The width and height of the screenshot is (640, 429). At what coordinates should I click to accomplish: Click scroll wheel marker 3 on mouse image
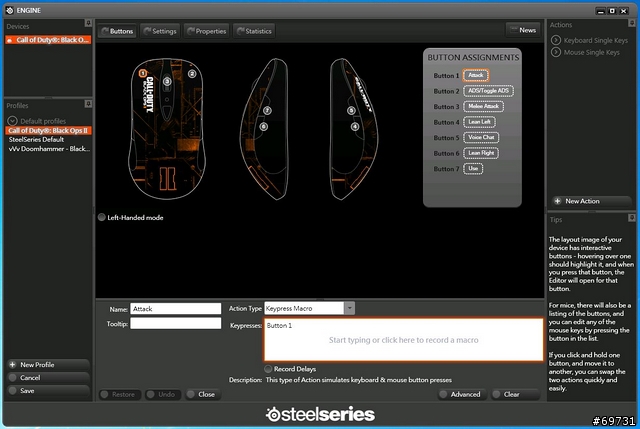167,81
